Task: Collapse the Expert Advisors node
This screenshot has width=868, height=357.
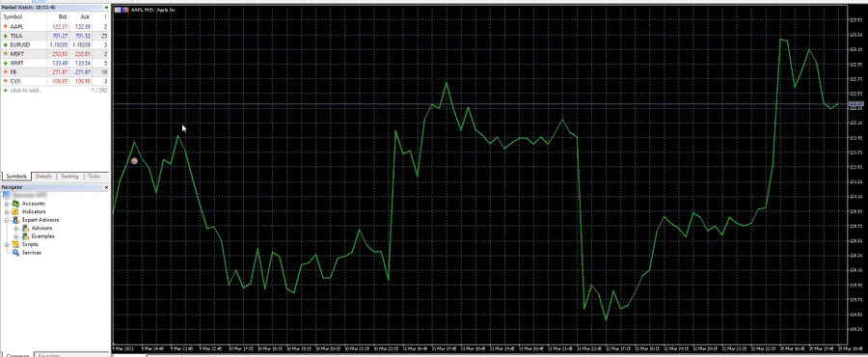Action: (x=7, y=220)
